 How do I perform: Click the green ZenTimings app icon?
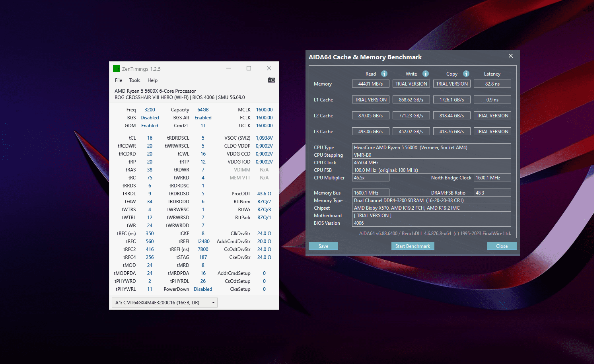click(x=116, y=68)
